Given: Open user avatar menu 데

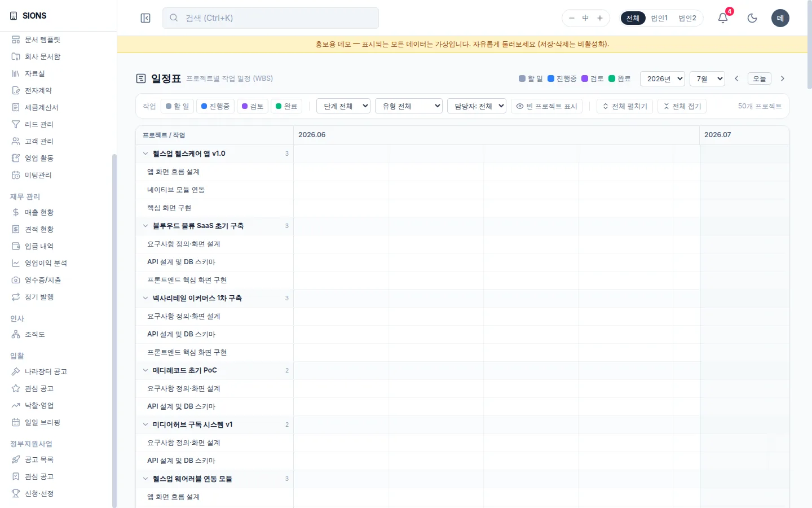Looking at the screenshot, I should (x=780, y=18).
